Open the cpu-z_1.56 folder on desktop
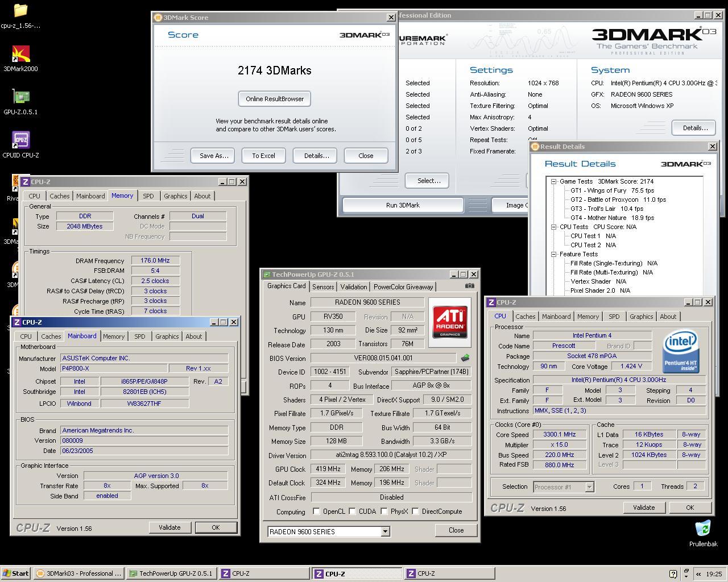This screenshot has height=582, width=728. click(x=20, y=16)
